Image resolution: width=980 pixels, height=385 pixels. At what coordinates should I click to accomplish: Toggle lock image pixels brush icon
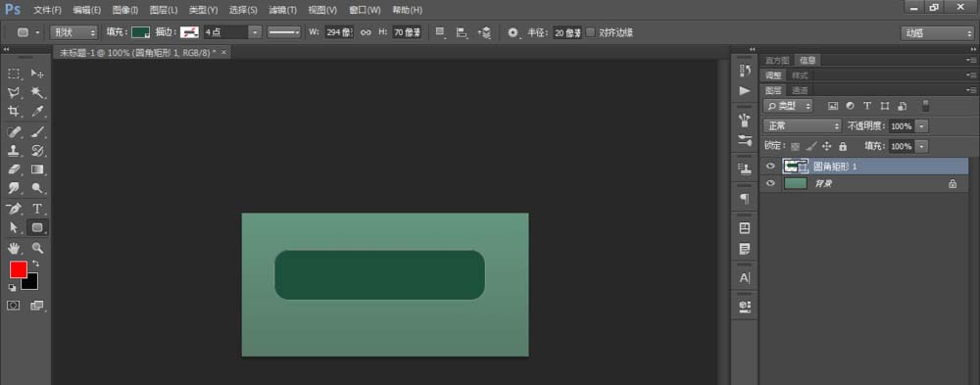pos(810,146)
